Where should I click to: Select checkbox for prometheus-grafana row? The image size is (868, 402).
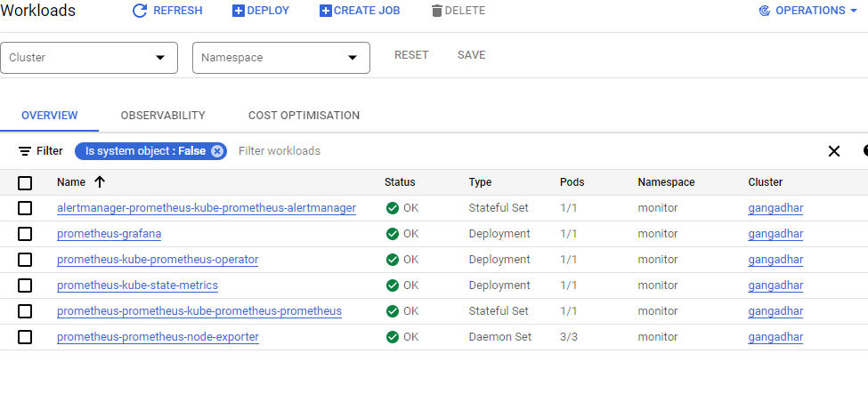click(25, 234)
